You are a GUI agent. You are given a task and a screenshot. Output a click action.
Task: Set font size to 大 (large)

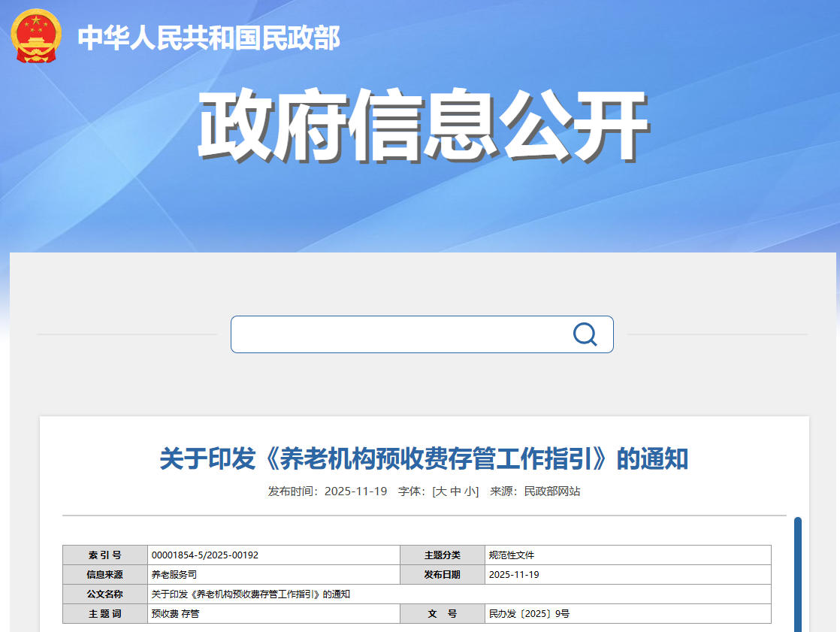click(441, 491)
